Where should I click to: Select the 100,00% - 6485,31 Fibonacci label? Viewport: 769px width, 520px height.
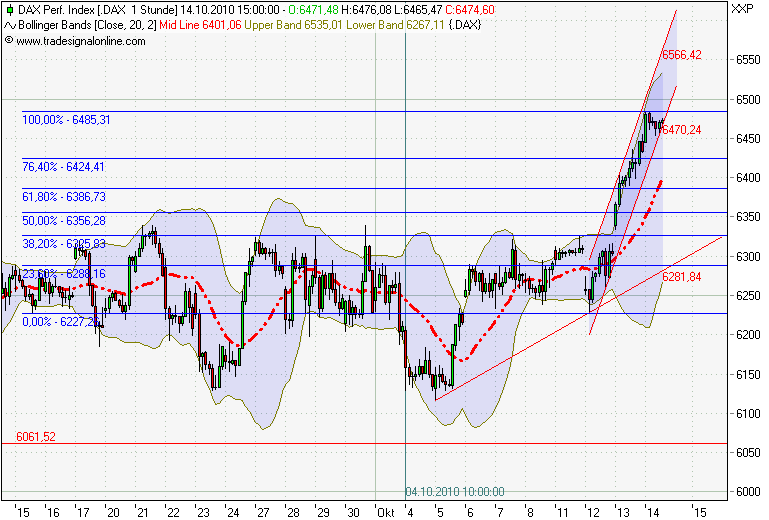66,120
